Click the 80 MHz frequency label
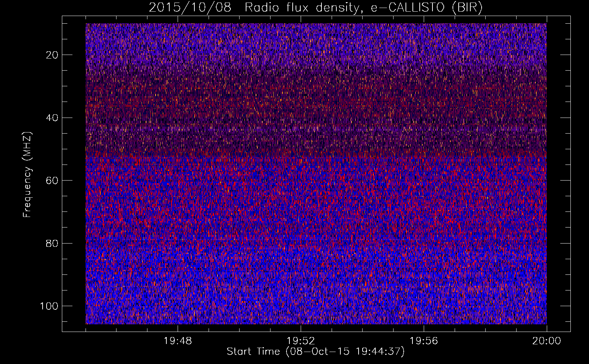The width and height of the screenshot is (589, 364). pos(52,244)
